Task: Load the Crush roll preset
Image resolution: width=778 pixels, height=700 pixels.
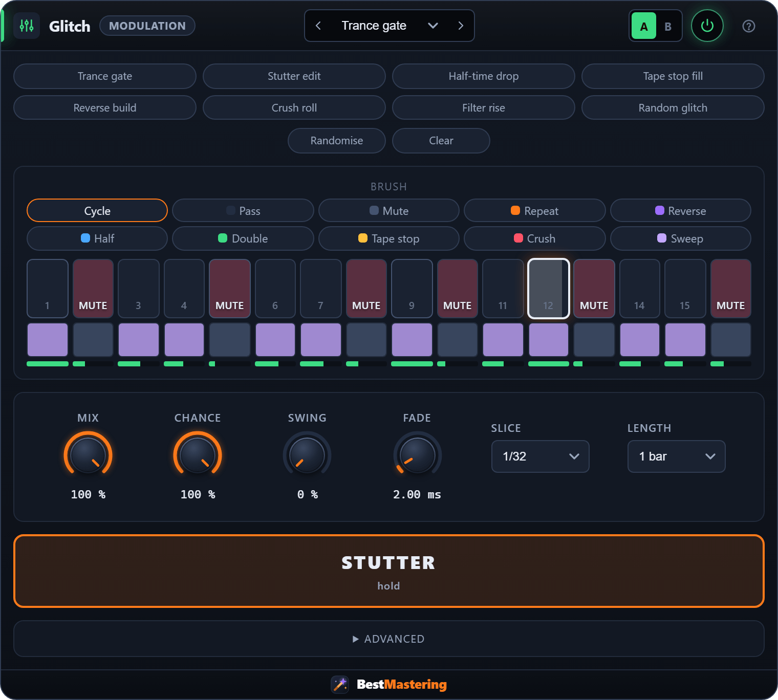Action: 294,108
